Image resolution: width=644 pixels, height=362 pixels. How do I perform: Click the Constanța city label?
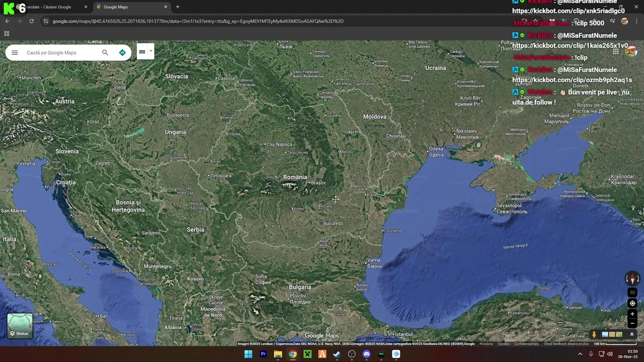point(391,231)
